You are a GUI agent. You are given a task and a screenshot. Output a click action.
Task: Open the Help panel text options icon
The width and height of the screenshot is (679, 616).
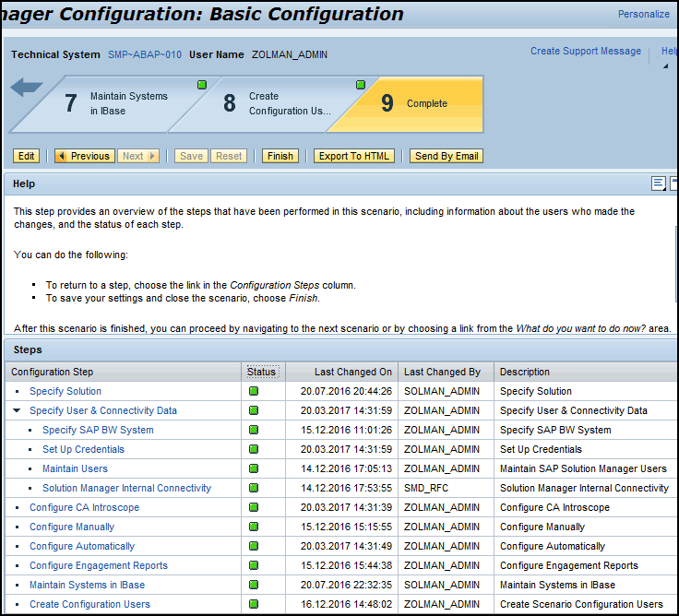pos(658,184)
